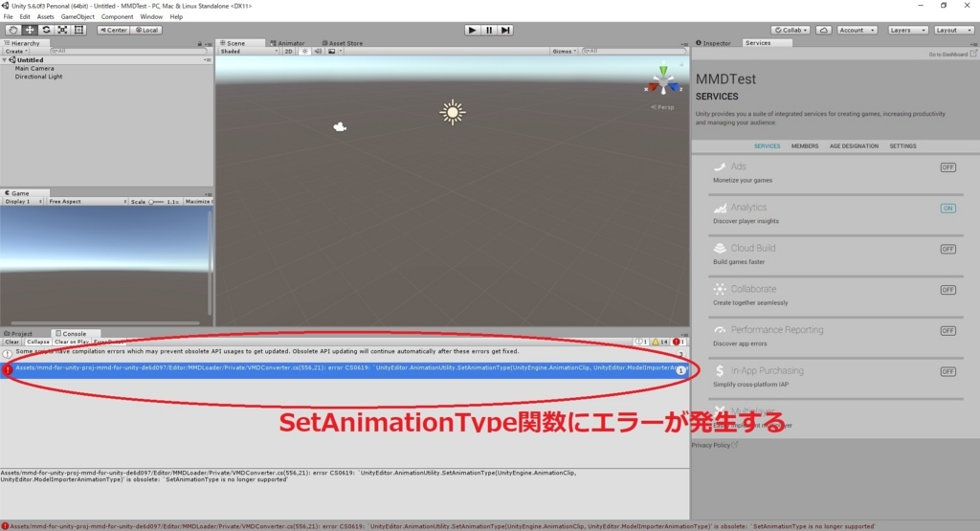Screen dimensions: 980x531
Task: Collapse the Untitled scene in Hierarchy
Action: click(5, 60)
